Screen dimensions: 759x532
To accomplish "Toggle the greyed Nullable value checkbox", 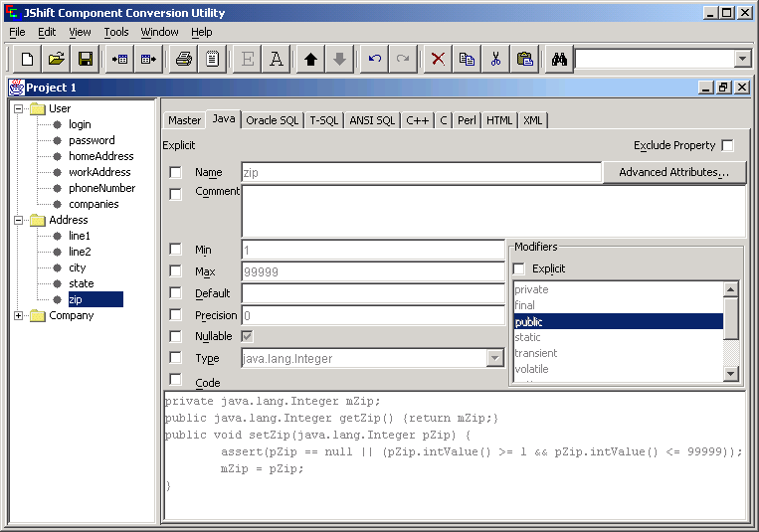I will pos(247,336).
